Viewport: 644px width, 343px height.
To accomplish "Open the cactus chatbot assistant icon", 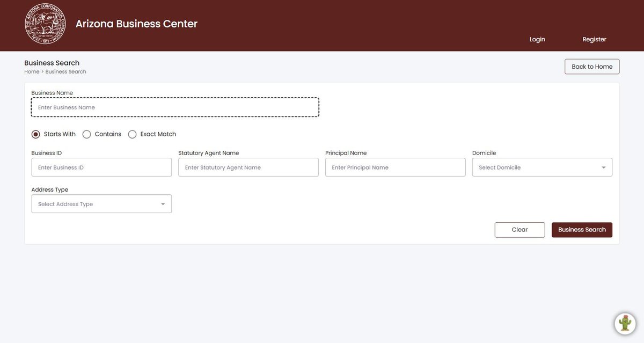I will click(625, 323).
